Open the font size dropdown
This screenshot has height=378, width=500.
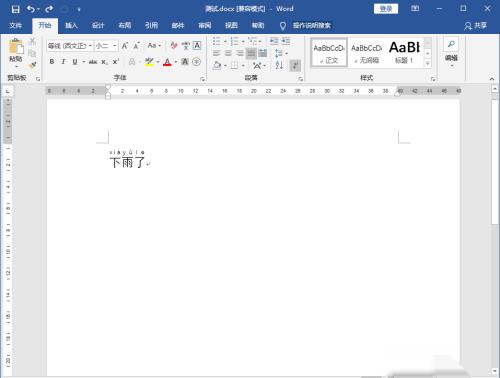[x=114, y=46]
